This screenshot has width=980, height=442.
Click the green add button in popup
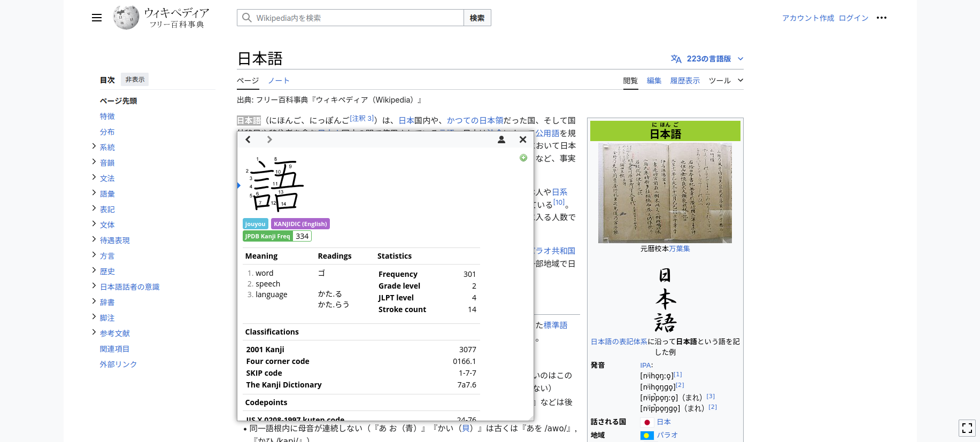523,158
